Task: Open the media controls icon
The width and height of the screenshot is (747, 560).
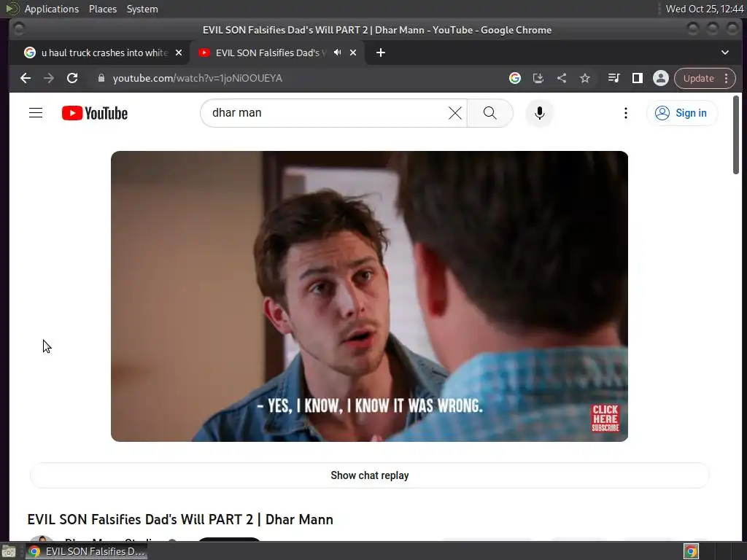Action: point(614,78)
